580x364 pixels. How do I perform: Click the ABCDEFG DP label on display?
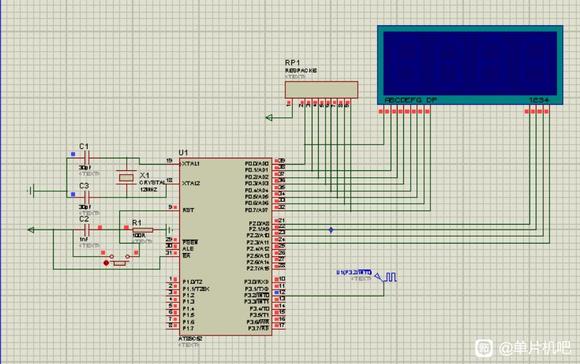pyautogui.click(x=411, y=100)
